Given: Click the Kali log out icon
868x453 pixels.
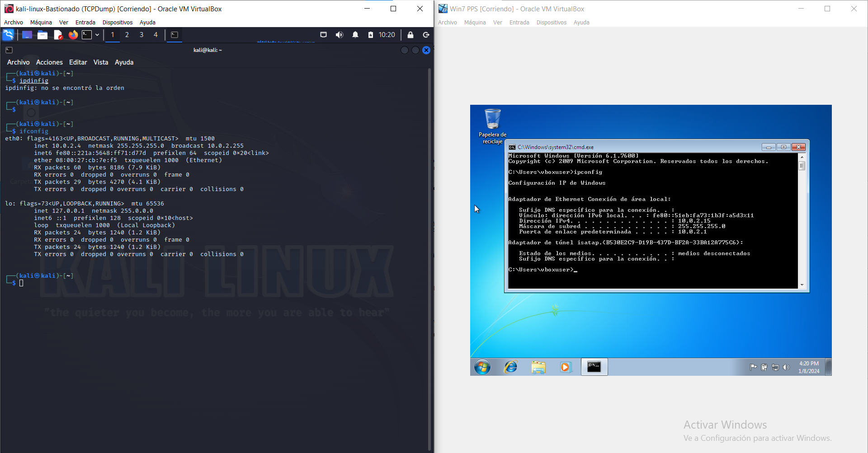Looking at the screenshot, I should coord(426,35).
